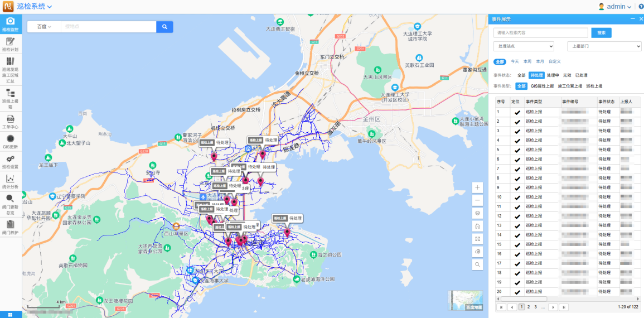Toggle the 定位 checkmark in row 1
This screenshot has height=318, width=644.
point(517,112)
